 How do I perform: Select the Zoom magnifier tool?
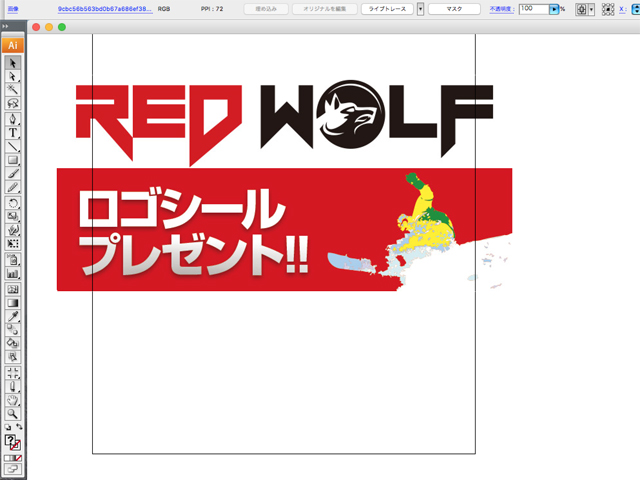coord(13,413)
